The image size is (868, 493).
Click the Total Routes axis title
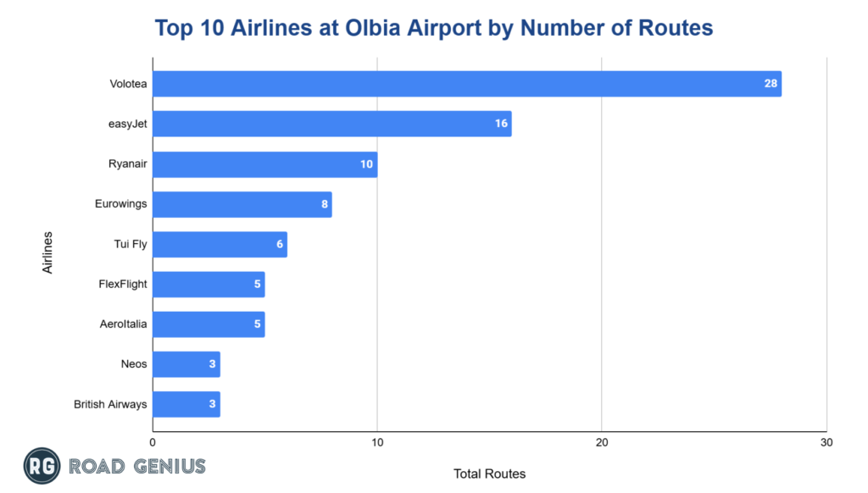click(489, 474)
